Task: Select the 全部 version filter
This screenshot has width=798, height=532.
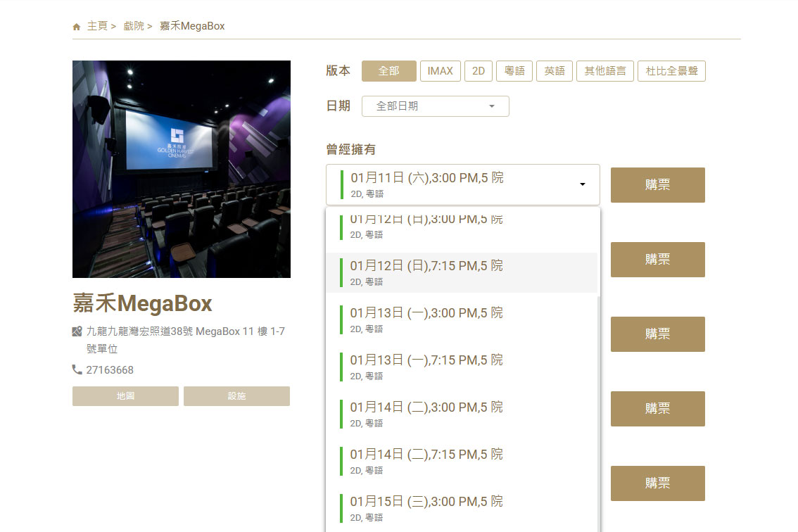Action: pos(388,71)
